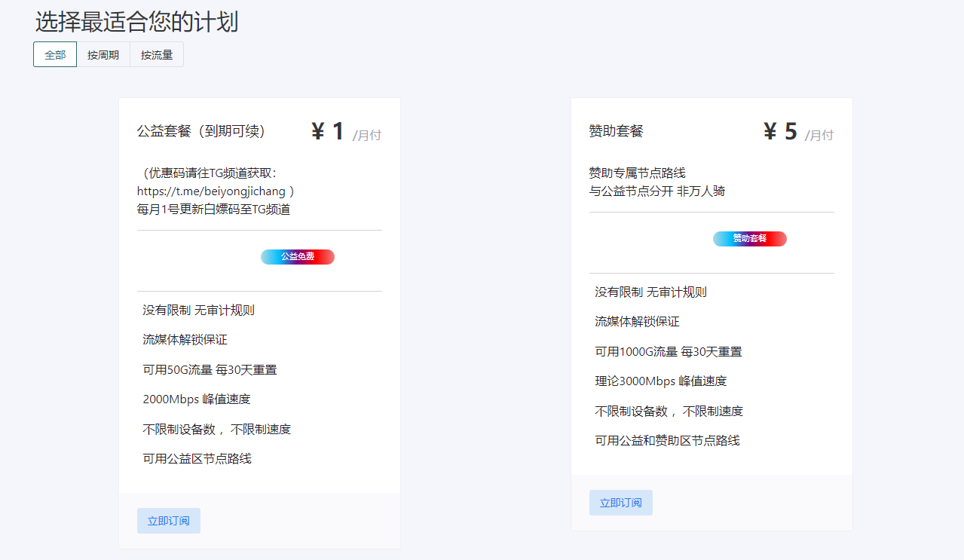964x560 pixels.
Task: Open the 按流量 filter tab
Action: click(x=157, y=55)
